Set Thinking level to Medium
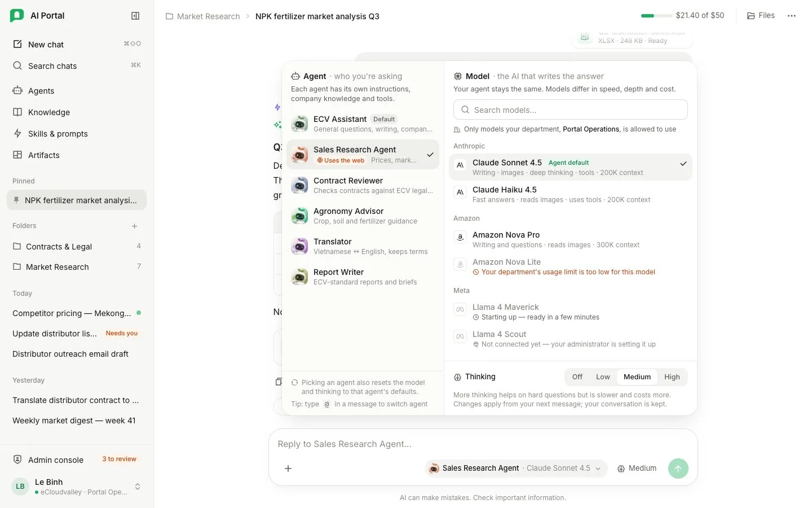The image size is (812, 508). [637, 377]
